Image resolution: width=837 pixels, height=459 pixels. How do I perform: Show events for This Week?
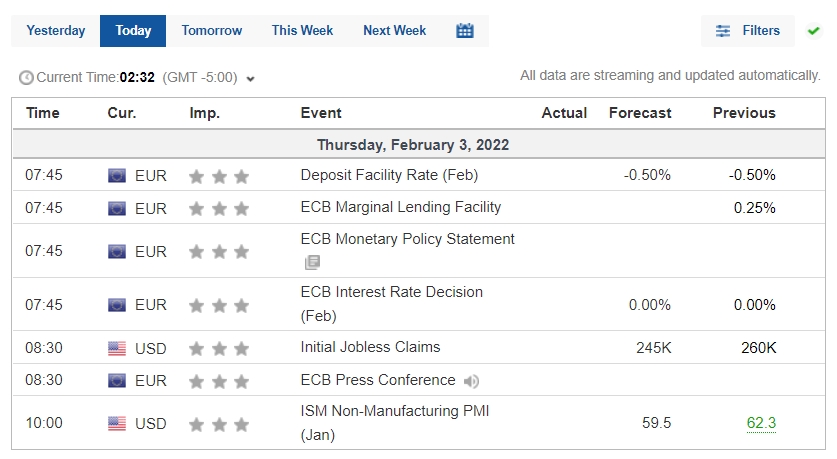[302, 31]
